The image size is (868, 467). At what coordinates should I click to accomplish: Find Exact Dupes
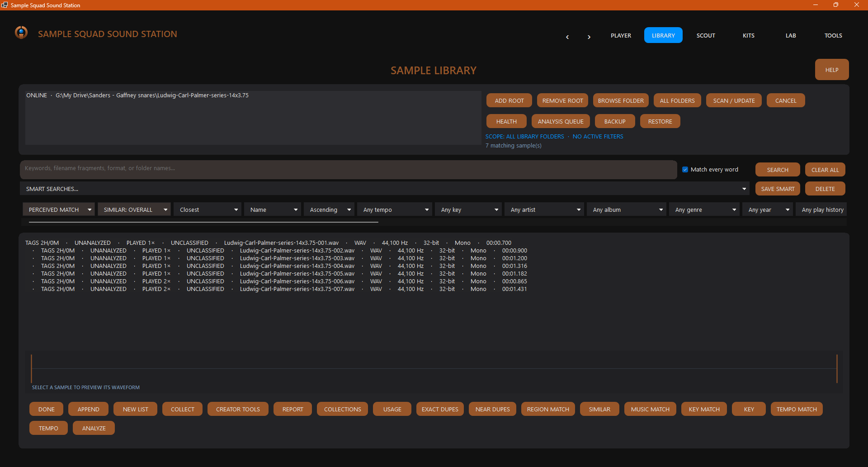[x=440, y=409]
